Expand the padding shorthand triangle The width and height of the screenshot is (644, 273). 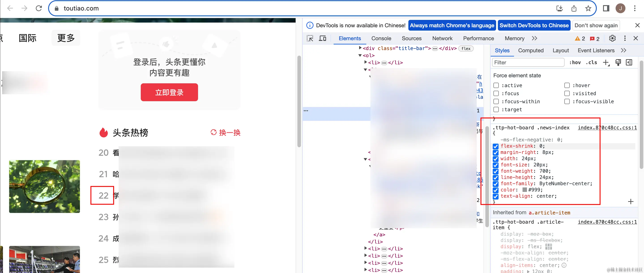[x=528, y=271]
